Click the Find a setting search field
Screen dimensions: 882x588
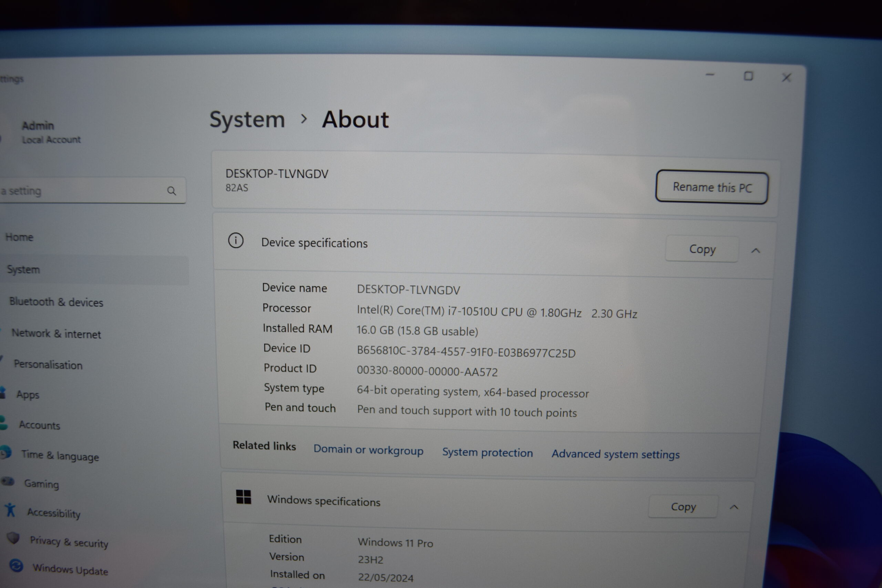[x=92, y=190]
